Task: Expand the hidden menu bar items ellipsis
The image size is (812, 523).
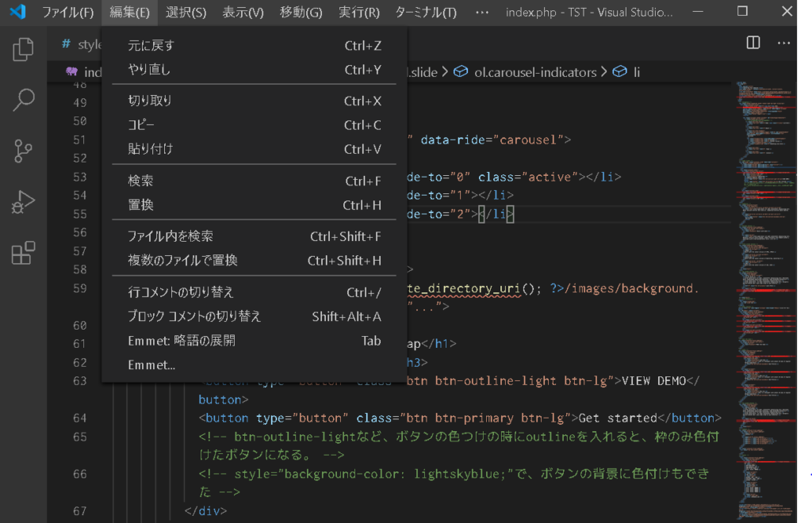Action: coord(482,13)
